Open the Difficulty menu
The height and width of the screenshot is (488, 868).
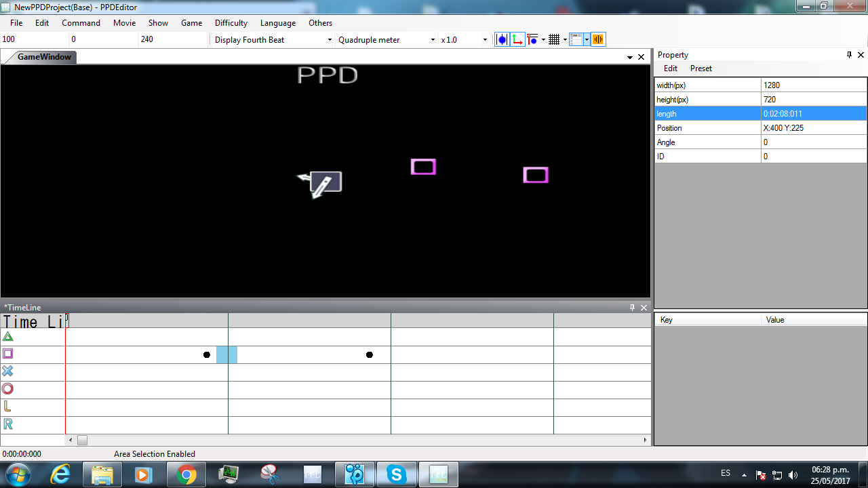pyautogui.click(x=231, y=23)
